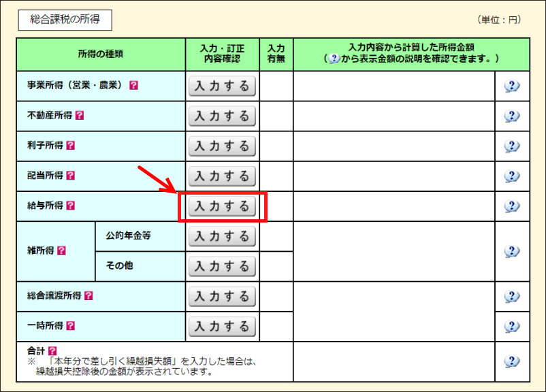Click red help icon beside 合計
This screenshot has width=546, height=392.
52,351
